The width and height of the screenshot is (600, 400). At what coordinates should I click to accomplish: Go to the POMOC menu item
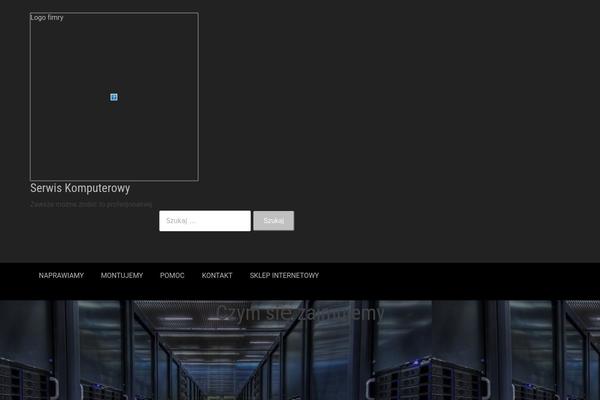[x=172, y=276]
